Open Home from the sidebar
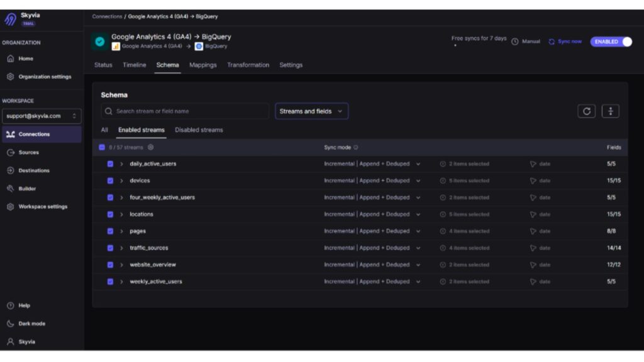 click(x=19, y=58)
